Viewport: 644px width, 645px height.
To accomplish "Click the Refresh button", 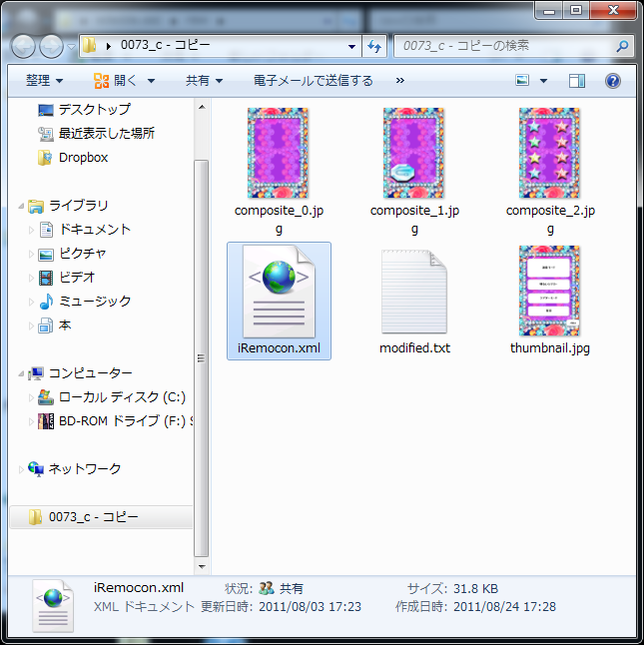I will [374, 46].
